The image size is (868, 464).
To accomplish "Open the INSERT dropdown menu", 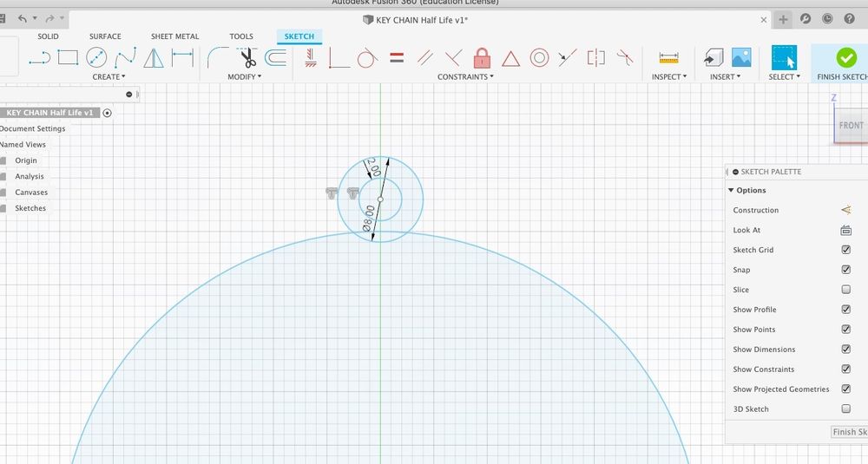I will (x=725, y=77).
